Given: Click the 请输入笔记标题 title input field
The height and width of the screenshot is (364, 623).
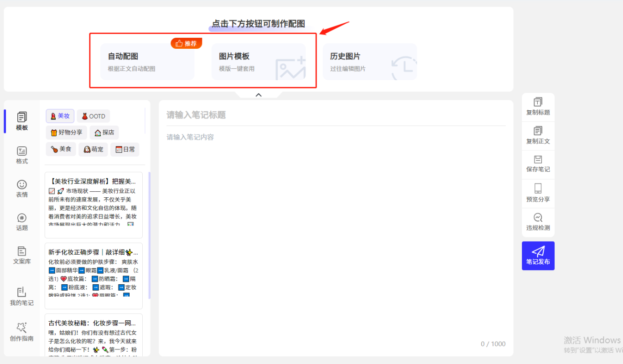Looking at the screenshot, I should pos(336,115).
